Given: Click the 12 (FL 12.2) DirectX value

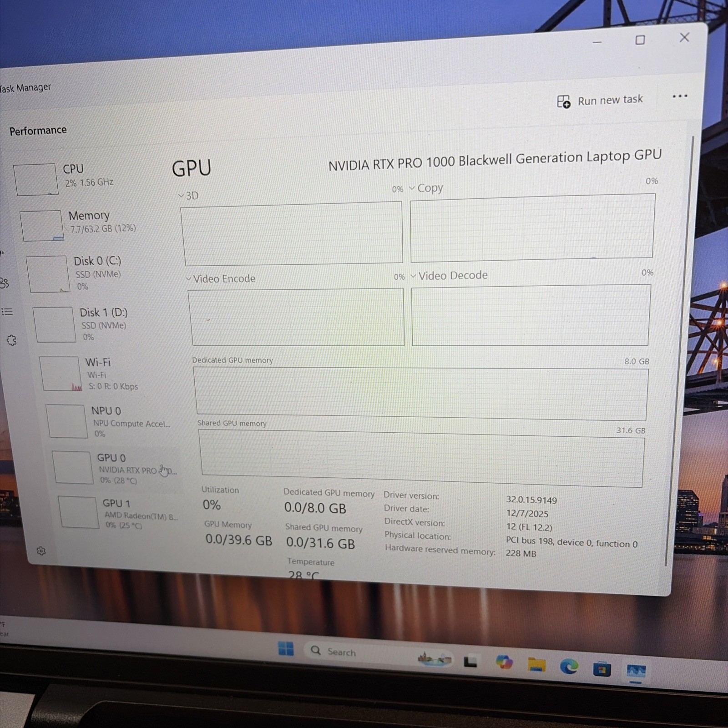Looking at the screenshot, I should click(x=529, y=527).
